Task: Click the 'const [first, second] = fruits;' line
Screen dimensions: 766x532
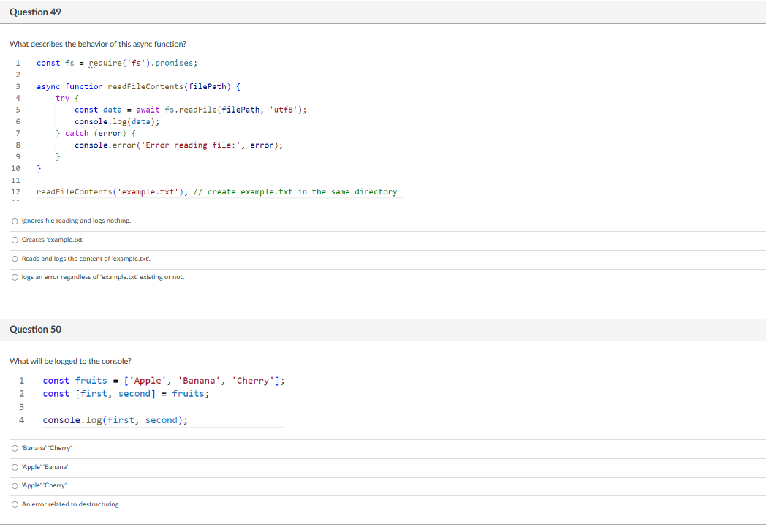Action: [x=126, y=394]
